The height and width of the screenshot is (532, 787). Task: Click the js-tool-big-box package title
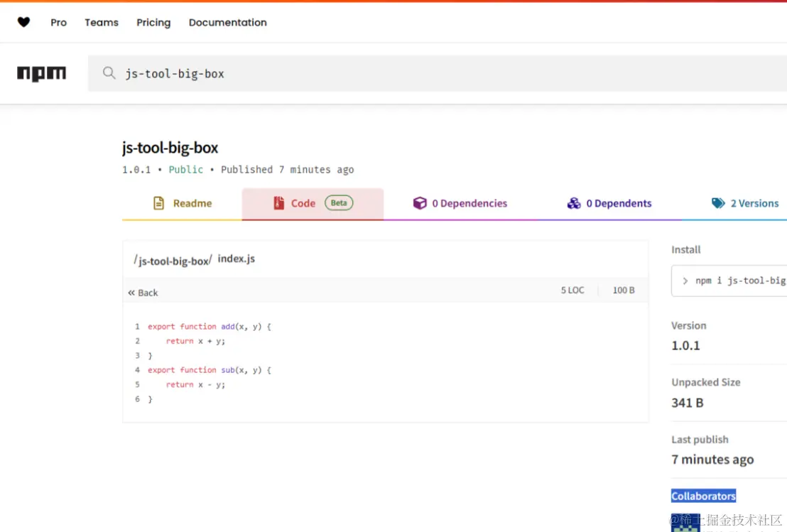170,148
